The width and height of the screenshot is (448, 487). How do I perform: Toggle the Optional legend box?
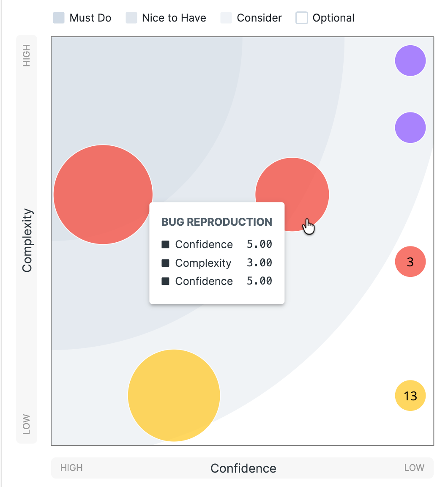tap(301, 18)
